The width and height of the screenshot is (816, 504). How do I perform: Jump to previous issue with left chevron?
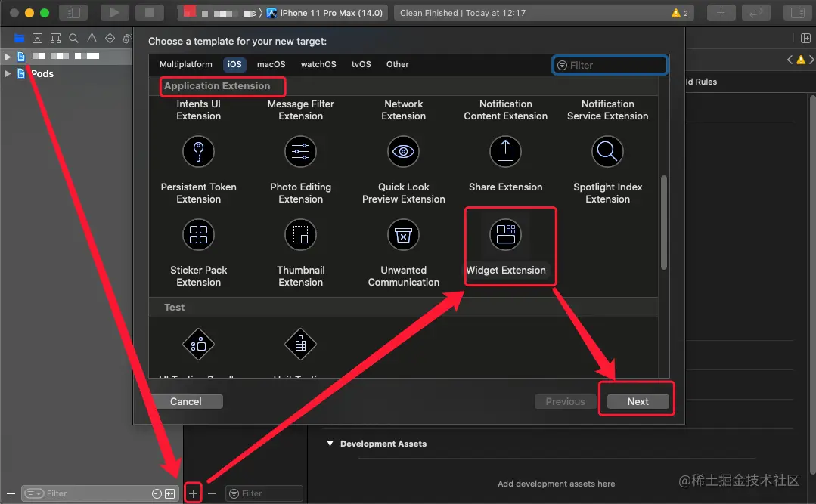pos(790,60)
